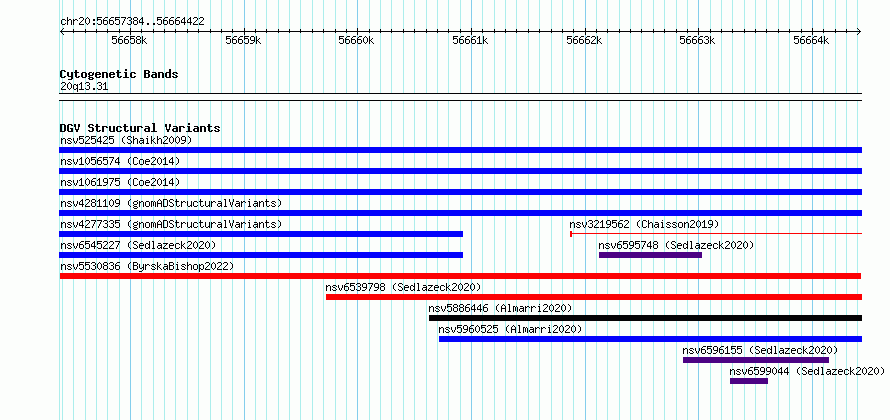Click the right arrowhead of the ruler

(859, 32)
